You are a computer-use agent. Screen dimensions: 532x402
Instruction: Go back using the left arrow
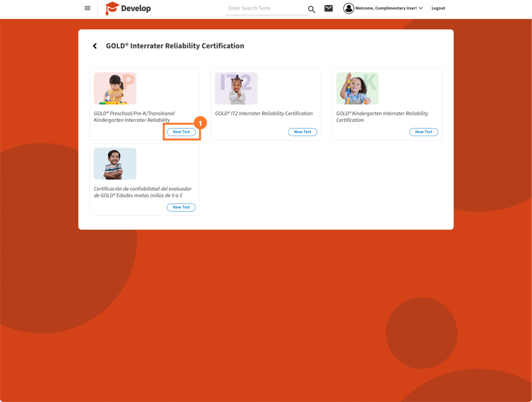pyautogui.click(x=95, y=46)
